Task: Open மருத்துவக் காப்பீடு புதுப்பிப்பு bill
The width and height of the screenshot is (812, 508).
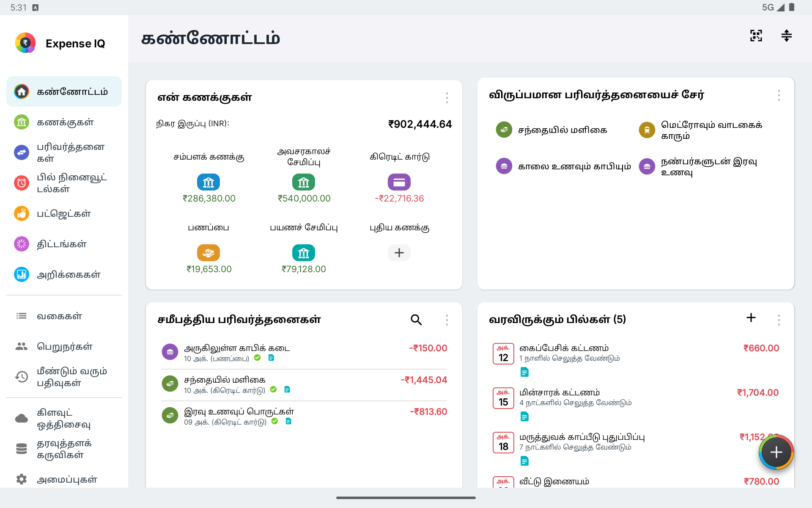Action: coord(636,448)
